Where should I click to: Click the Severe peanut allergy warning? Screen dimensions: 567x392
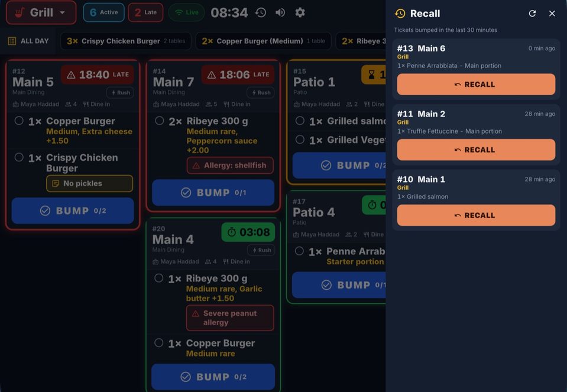coord(230,318)
